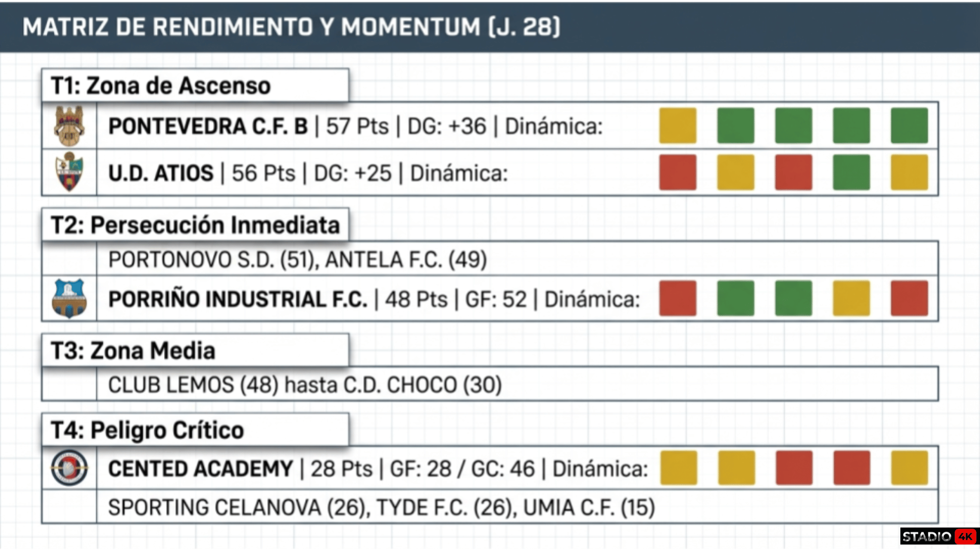Click the Pontevedra C.F. B club crest
The image size is (980, 551).
[69, 126]
